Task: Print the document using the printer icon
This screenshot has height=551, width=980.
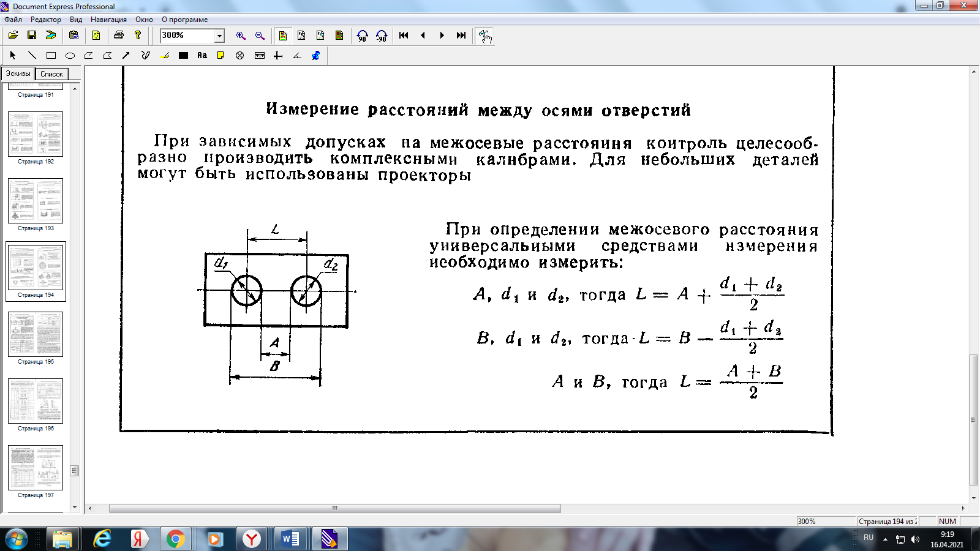Action: (x=119, y=36)
